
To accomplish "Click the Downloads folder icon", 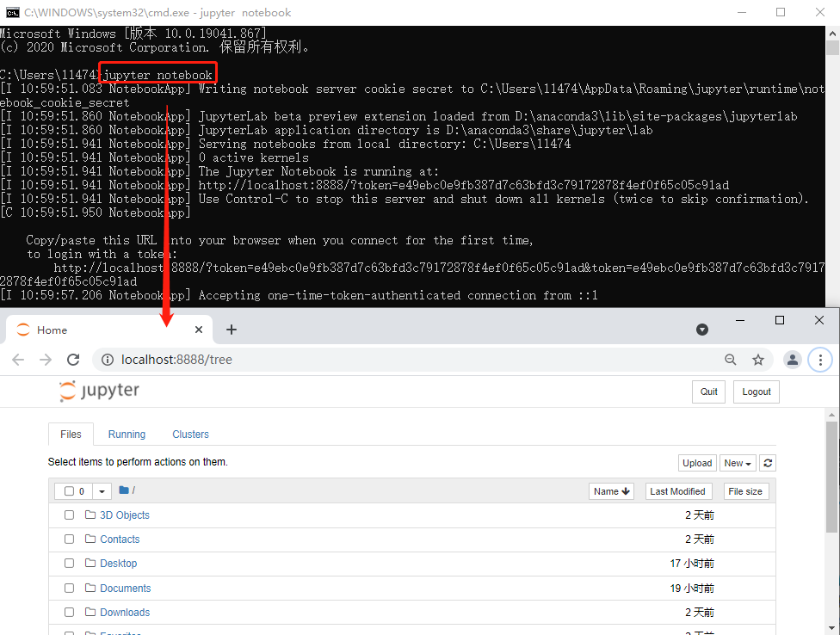I will [x=90, y=612].
